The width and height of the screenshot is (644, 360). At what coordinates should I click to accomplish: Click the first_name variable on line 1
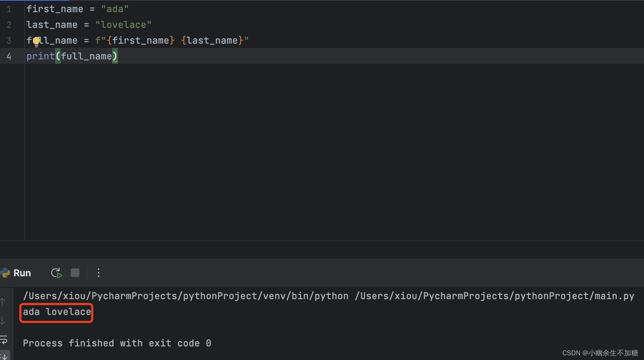pyautogui.click(x=55, y=9)
